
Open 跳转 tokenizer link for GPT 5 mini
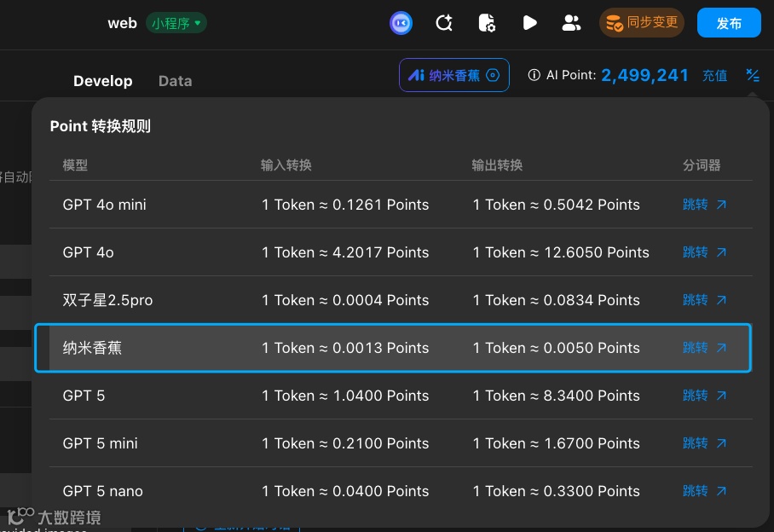(x=704, y=443)
